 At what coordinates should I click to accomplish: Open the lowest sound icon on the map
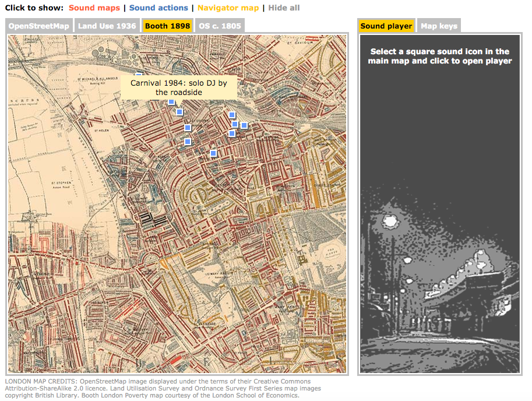click(x=213, y=153)
